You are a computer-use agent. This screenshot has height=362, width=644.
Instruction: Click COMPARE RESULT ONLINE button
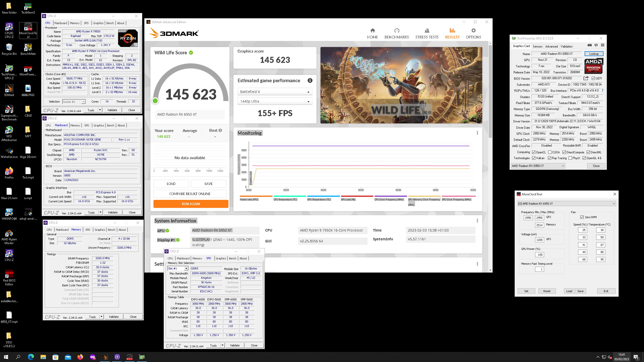(190, 194)
